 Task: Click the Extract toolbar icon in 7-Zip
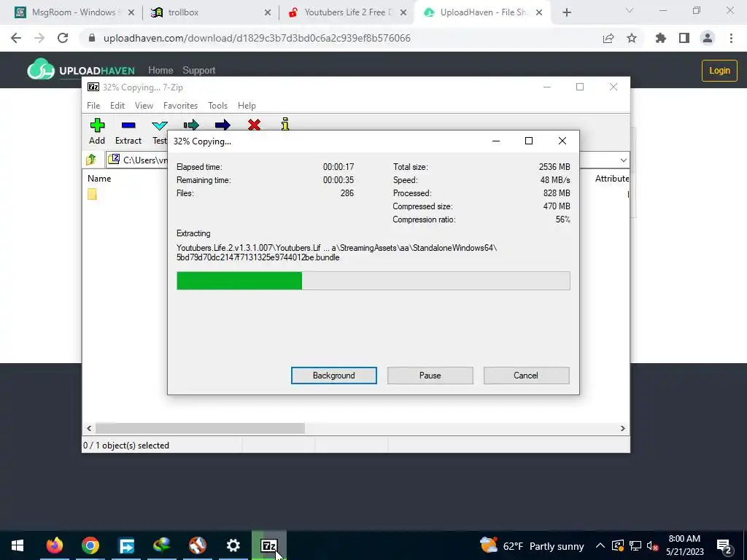click(128, 125)
